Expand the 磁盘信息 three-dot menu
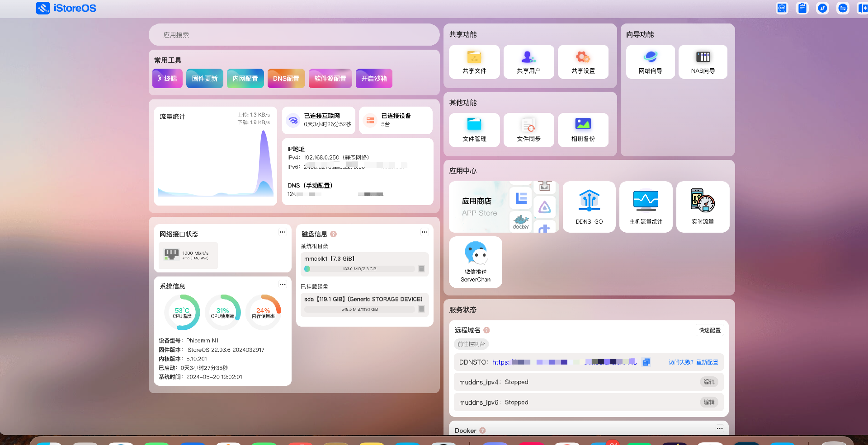 pyautogui.click(x=425, y=232)
